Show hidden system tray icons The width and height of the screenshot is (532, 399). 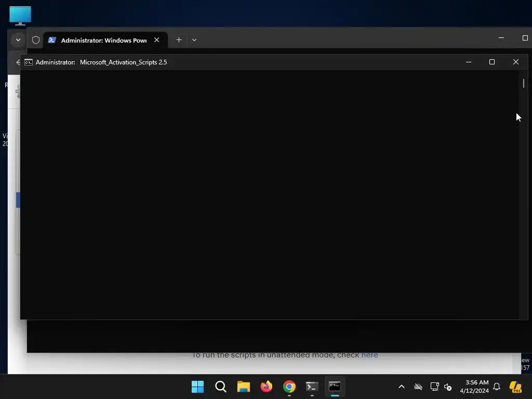(x=402, y=387)
